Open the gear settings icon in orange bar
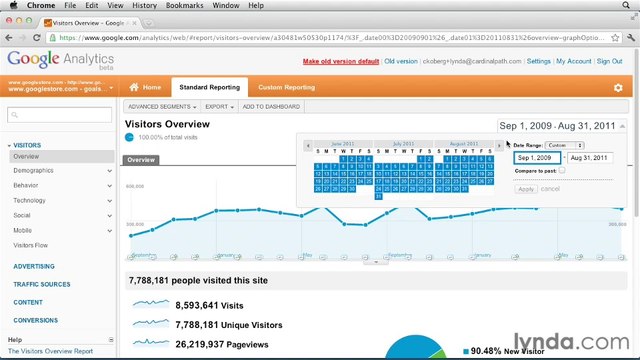Screen dimensions: 640x360 pos(618,87)
